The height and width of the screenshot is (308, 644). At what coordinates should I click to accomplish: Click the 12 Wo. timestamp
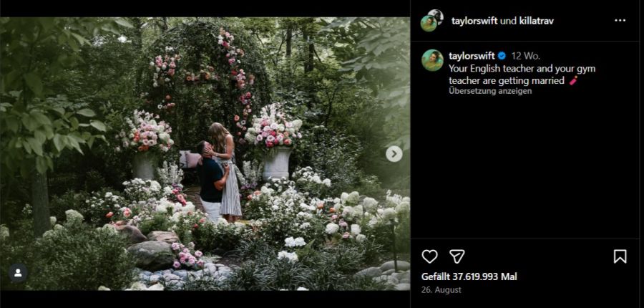pyautogui.click(x=526, y=56)
